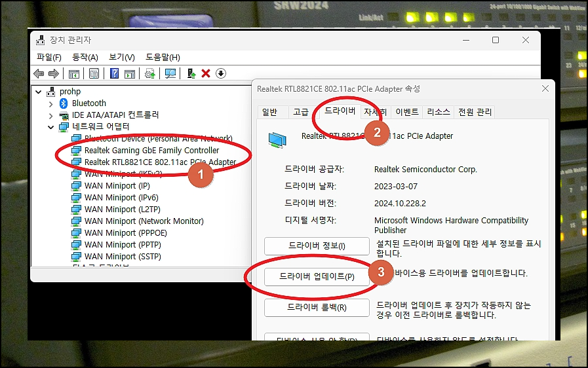Viewport: 588px width, 368px height.
Task: Select the 드라이버 tab
Action: coord(340,111)
